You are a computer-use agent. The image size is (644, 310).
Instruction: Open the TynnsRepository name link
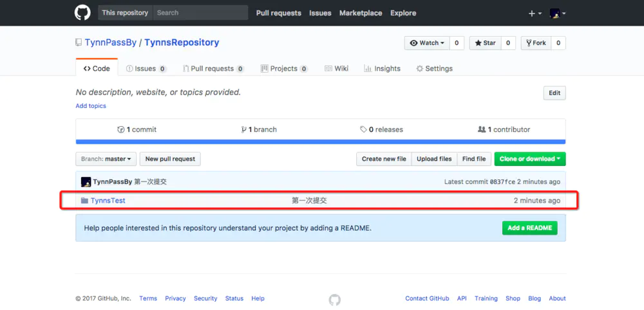click(x=182, y=42)
